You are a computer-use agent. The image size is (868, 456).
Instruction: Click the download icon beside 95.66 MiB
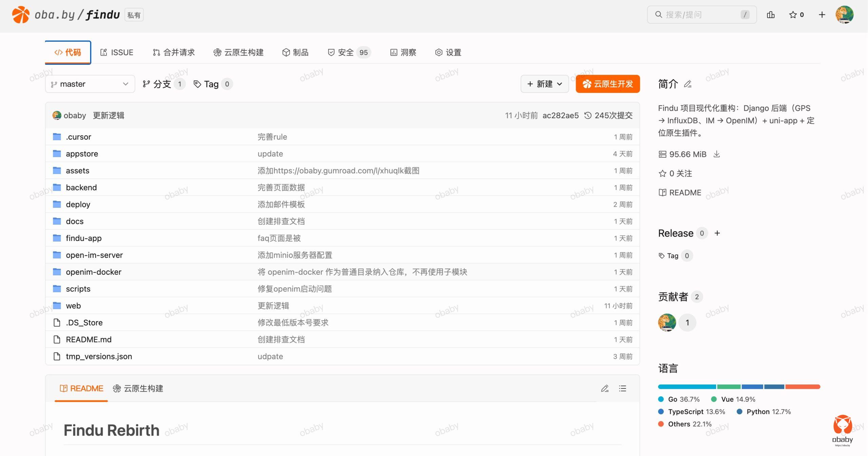(717, 154)
